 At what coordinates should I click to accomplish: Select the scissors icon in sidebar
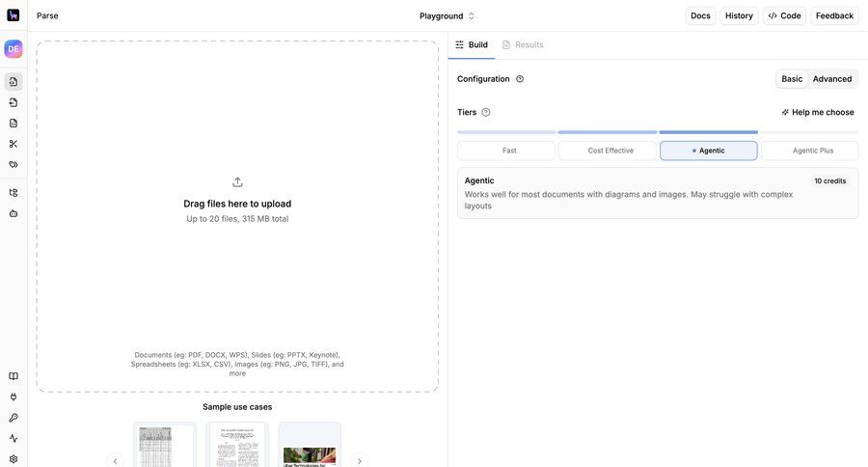point(14,144)
